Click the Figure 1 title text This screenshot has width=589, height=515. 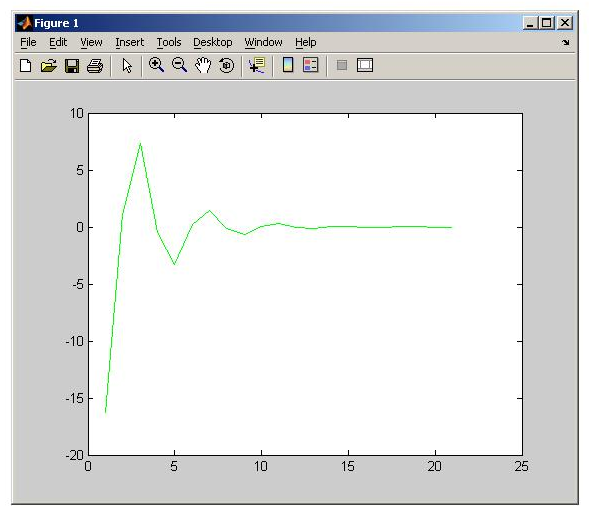coord(56,23)
